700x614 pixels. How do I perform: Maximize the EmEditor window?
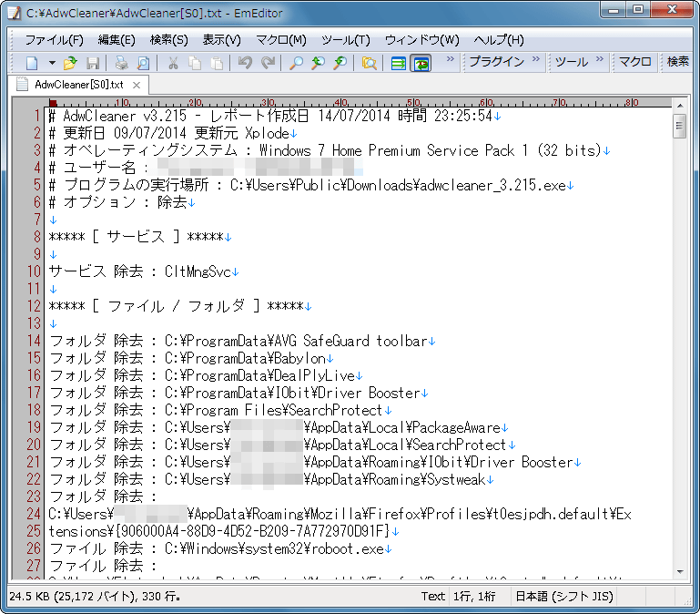[x=638, y=10]
